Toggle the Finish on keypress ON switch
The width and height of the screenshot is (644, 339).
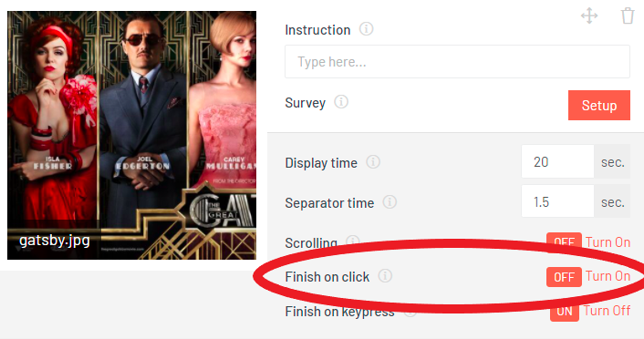pyautogui.click(x=565, y=312)
